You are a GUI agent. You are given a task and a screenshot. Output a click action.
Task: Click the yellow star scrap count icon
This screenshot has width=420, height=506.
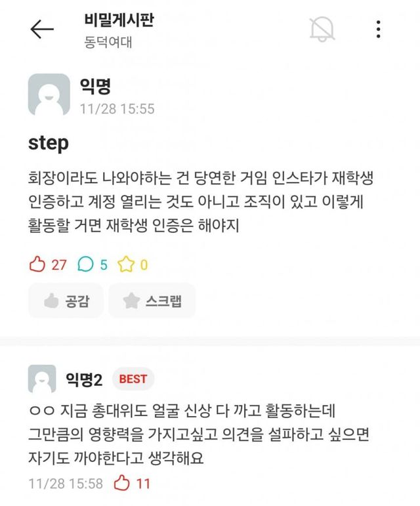click(125, 264)
